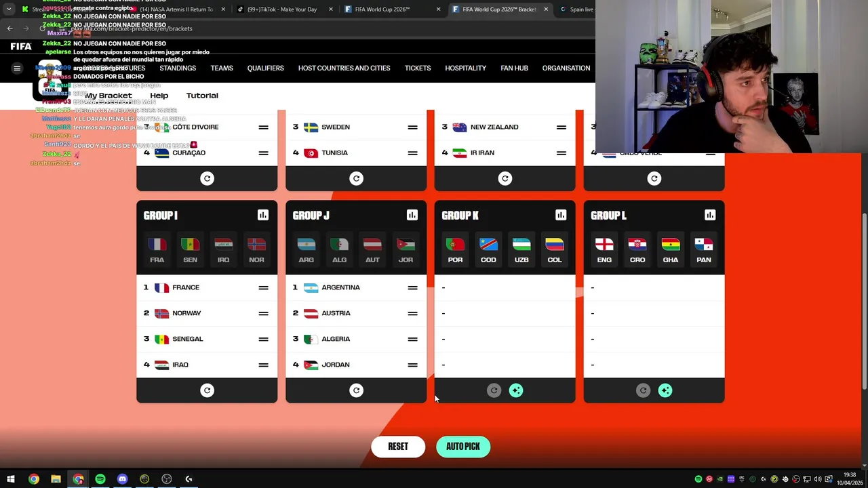Reset Group I picks with circular arrow
Viewport: 868px width, 488px height.
[x=208, y=390]
